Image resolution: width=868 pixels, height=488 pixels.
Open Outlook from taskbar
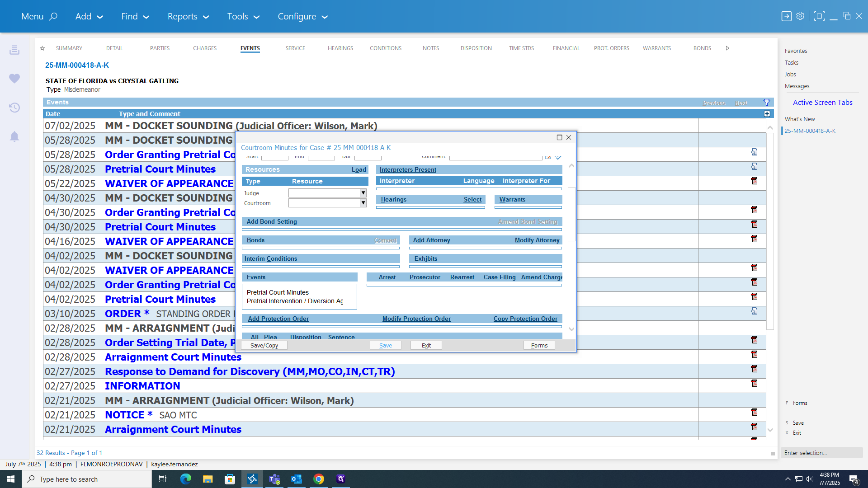tap(297, 479)
